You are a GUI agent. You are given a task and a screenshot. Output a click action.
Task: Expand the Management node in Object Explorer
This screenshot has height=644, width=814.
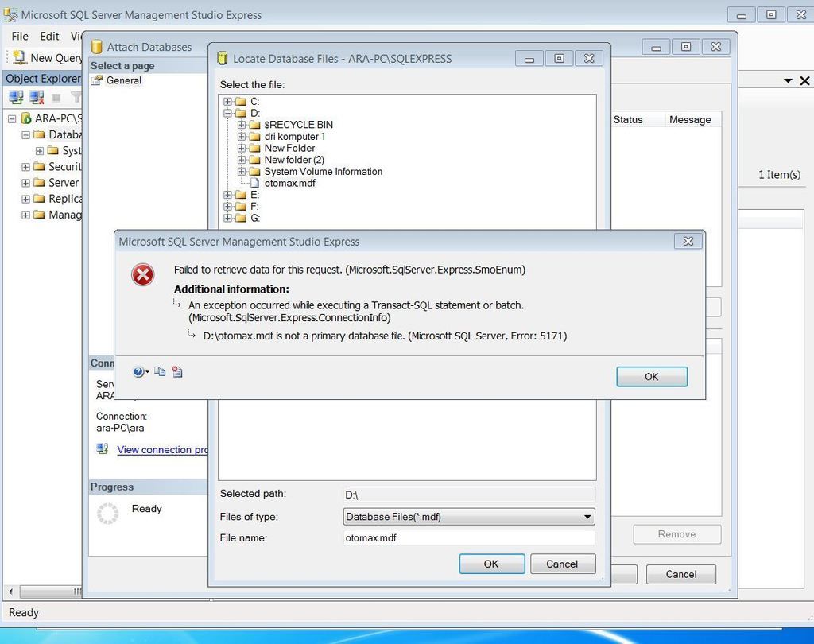(25, 215)
